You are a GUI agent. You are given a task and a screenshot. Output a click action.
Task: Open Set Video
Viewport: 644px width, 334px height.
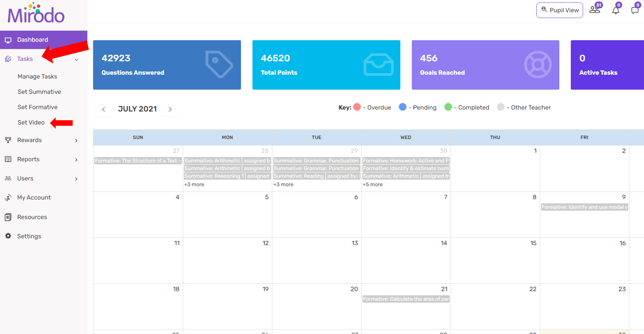[x=31, y=122]
